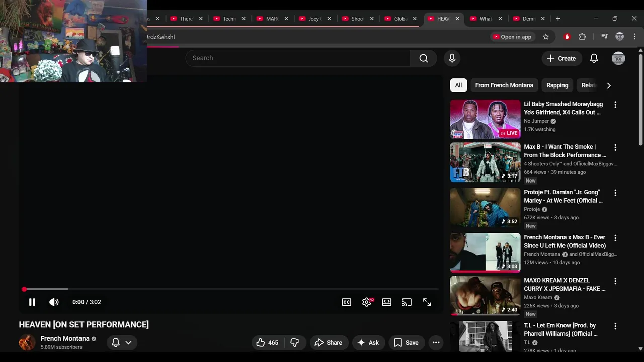This screenshot has width=644, height=362.
Task: Open options for Max B I Want The Smoke
Action: click(x=615, y=148)
